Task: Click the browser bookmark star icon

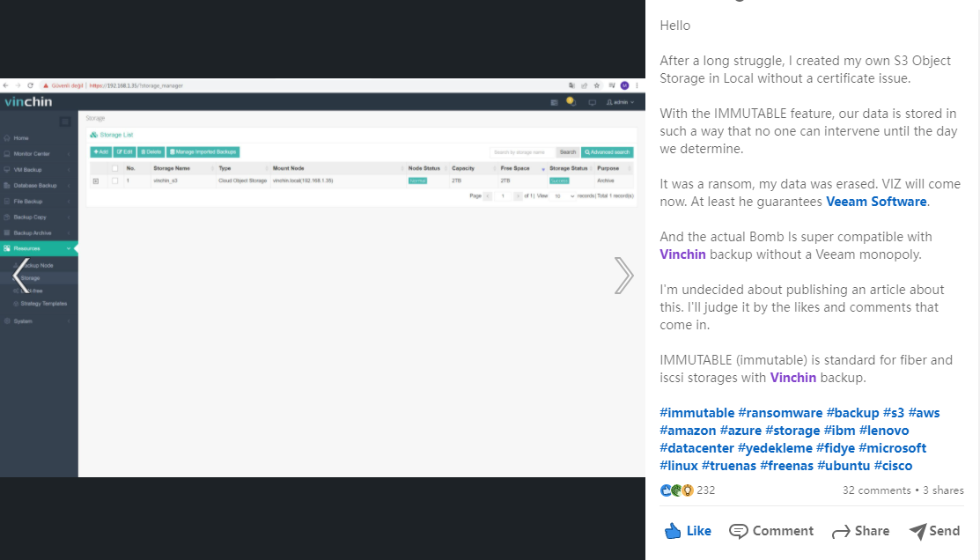Action: pyautogui.click(x=596, y=85)
